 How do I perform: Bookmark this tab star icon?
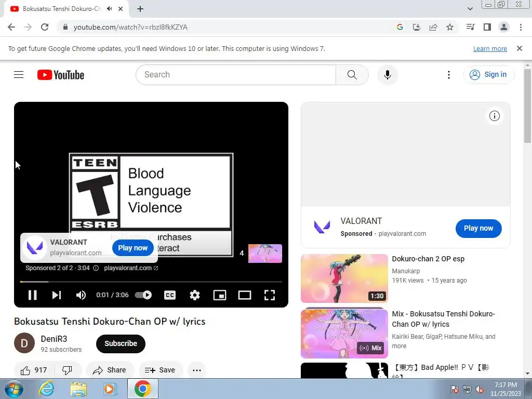450,27
